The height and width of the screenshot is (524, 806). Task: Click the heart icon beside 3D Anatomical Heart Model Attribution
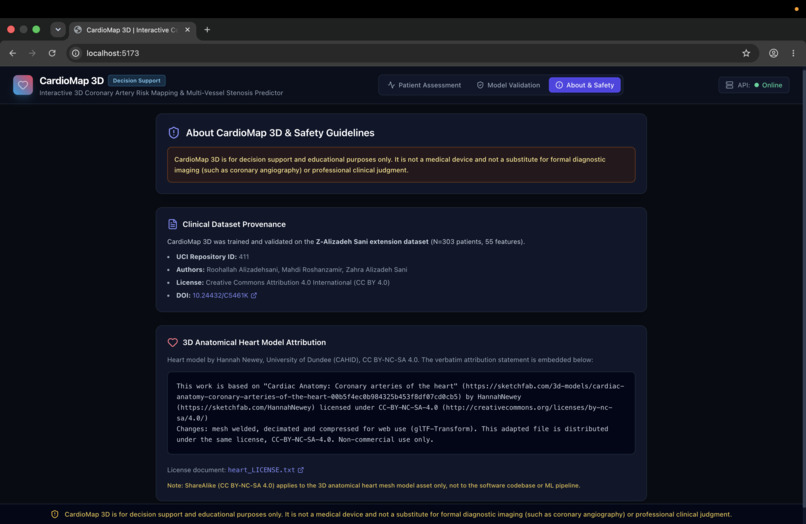[173, 342]
